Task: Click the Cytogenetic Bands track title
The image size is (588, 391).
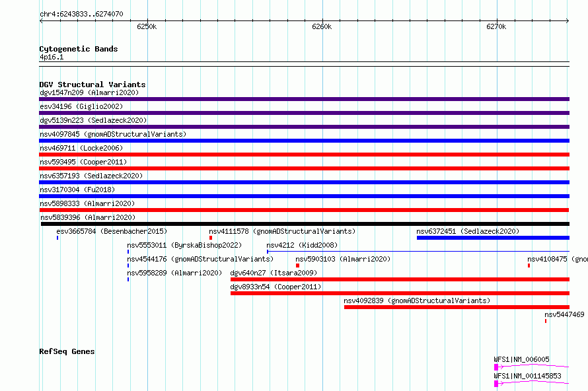Action: pyautogui.click(x=79, y=49)
